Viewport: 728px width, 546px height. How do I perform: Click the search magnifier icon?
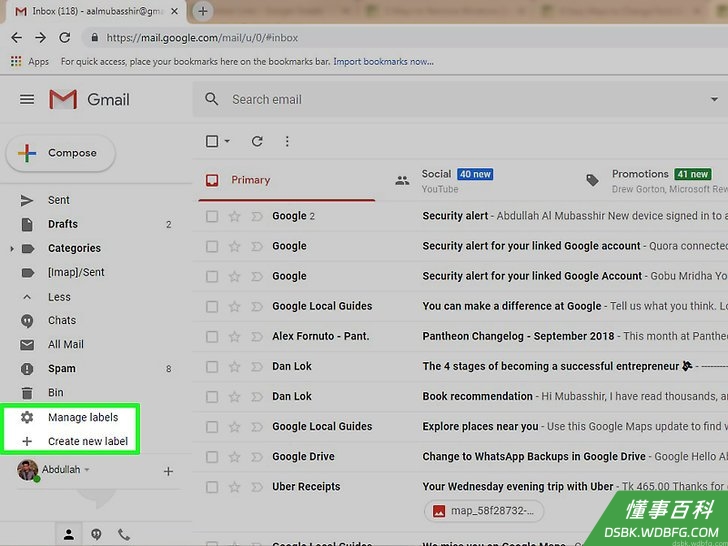point(212,99)
